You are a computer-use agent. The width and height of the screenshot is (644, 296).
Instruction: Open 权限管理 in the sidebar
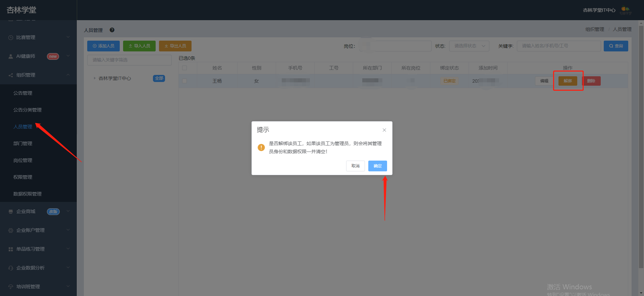23,177
